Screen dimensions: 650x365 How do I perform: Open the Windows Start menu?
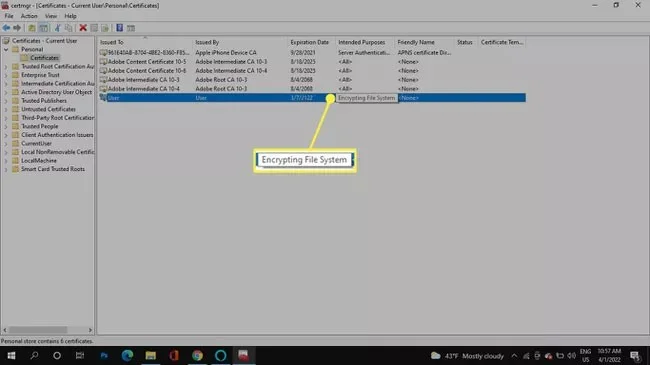click(x=11, y=356)
